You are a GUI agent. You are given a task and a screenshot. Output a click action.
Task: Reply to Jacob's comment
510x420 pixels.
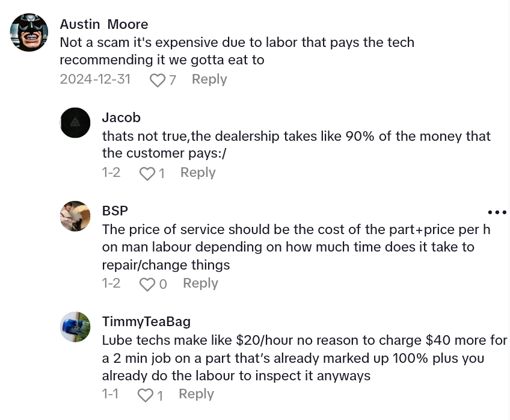click(x=198, y=173)
